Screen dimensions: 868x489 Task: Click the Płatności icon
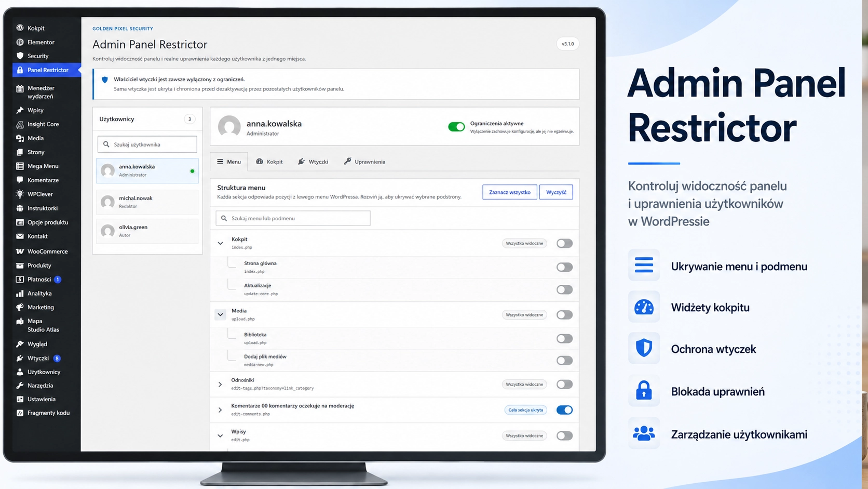[20, 279]
